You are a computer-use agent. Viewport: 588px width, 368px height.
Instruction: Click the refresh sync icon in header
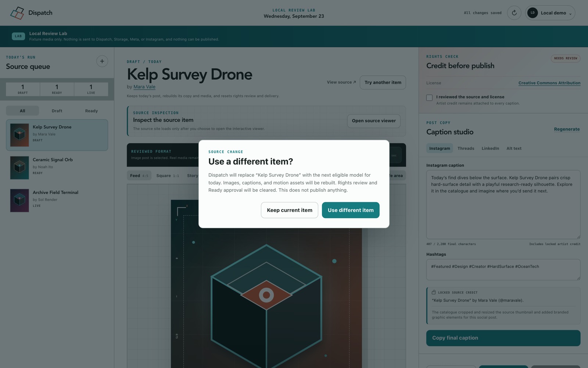(514, 13)
